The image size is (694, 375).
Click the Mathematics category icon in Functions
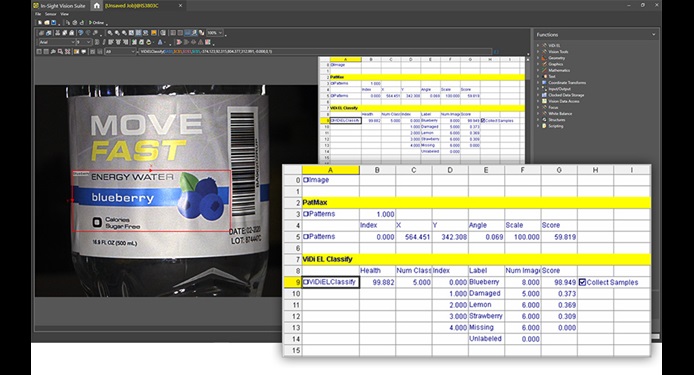pos(544,70)
